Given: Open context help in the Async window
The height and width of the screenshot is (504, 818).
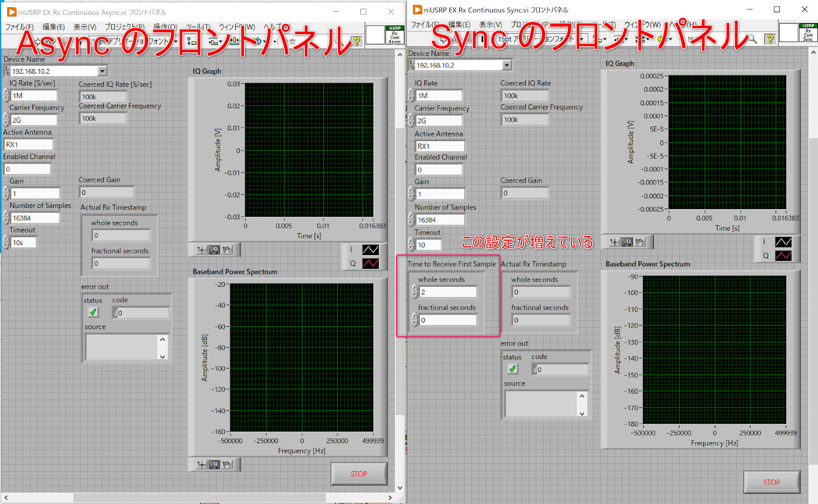Looking at the screenshot, I should coord(357,40).
